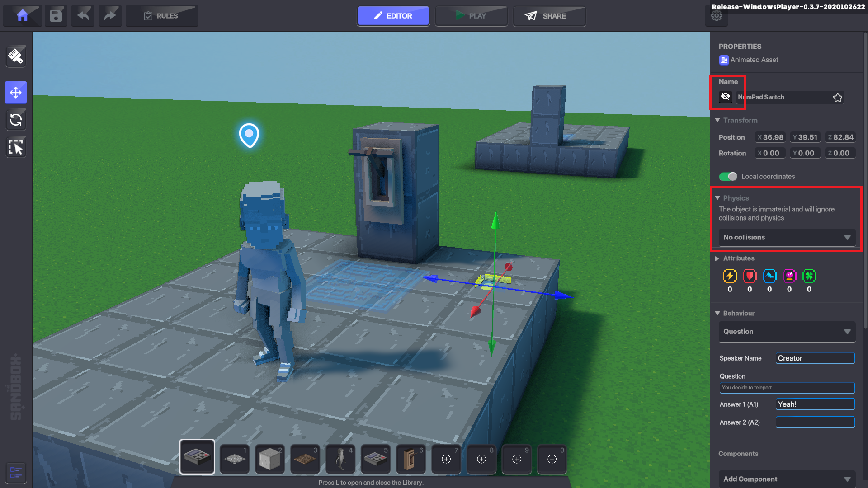
Task: Click the undo arrow icon
Action: [83, 16]
